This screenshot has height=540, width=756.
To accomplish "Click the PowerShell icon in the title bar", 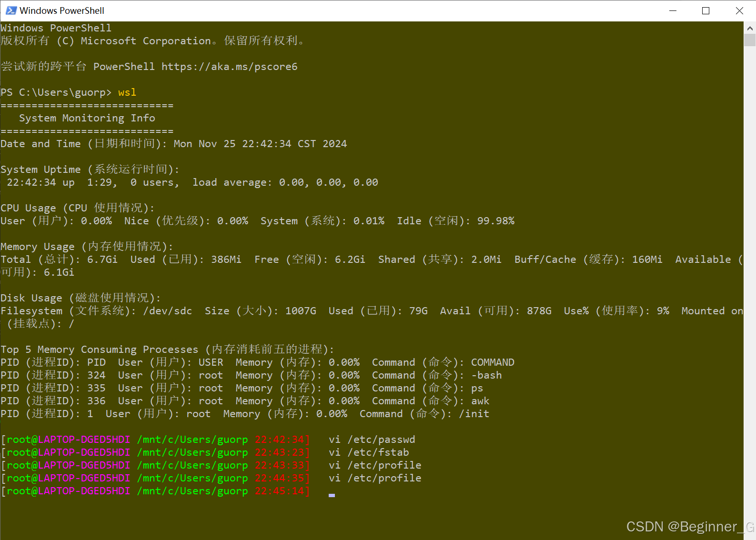I will point(11,10).
